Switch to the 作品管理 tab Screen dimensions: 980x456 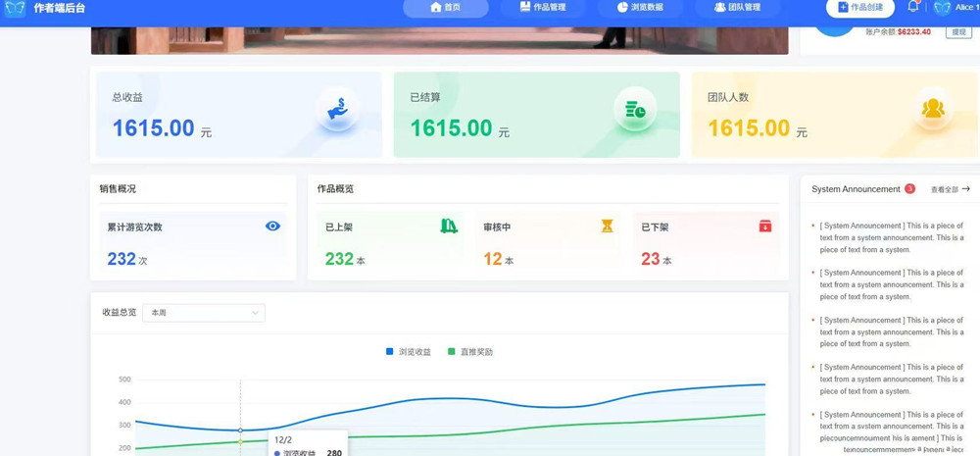543,8
